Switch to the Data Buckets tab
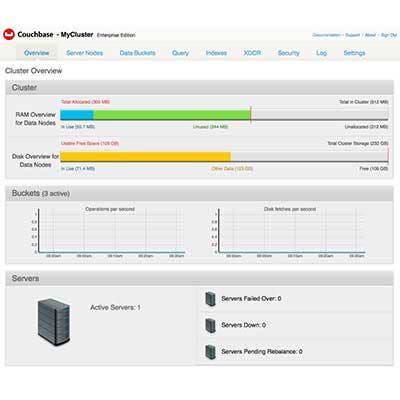 (x=137, y=53)
